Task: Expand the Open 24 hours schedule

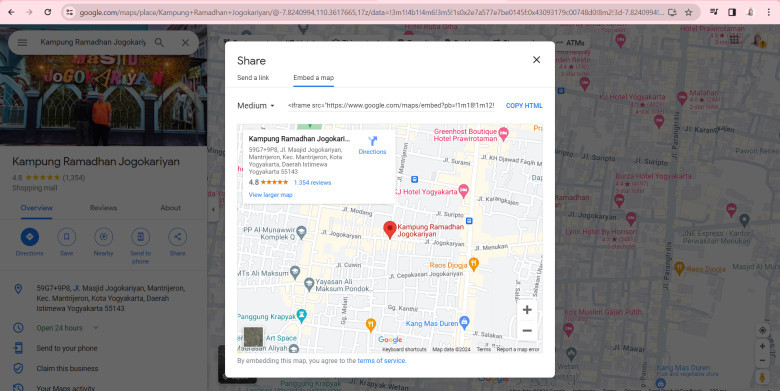Action: (x=96, y=328)
